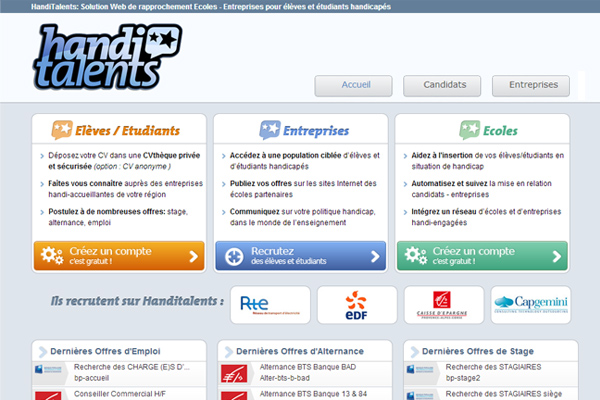600x400 pixels.
Task: Open the Capgemini recruiter logo
Action: coord(531,305)
